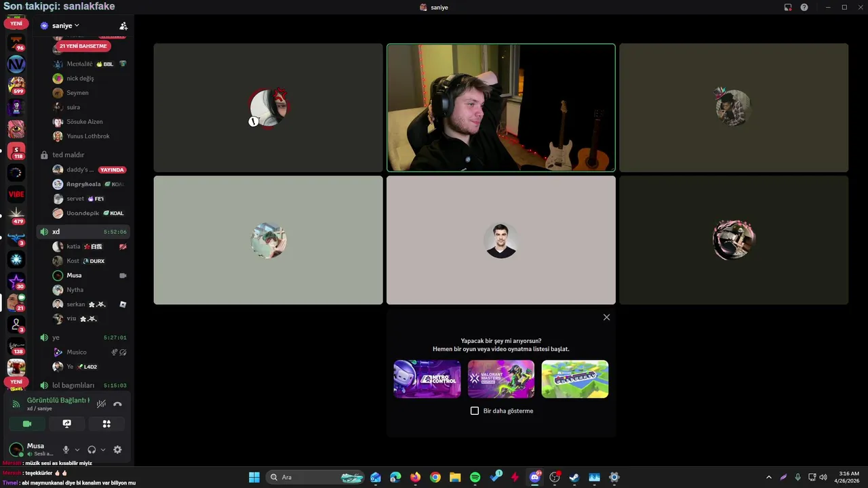Screen dimensions: 868x488
Task: Show hidden system tray icons
Action: click(768, 477)
